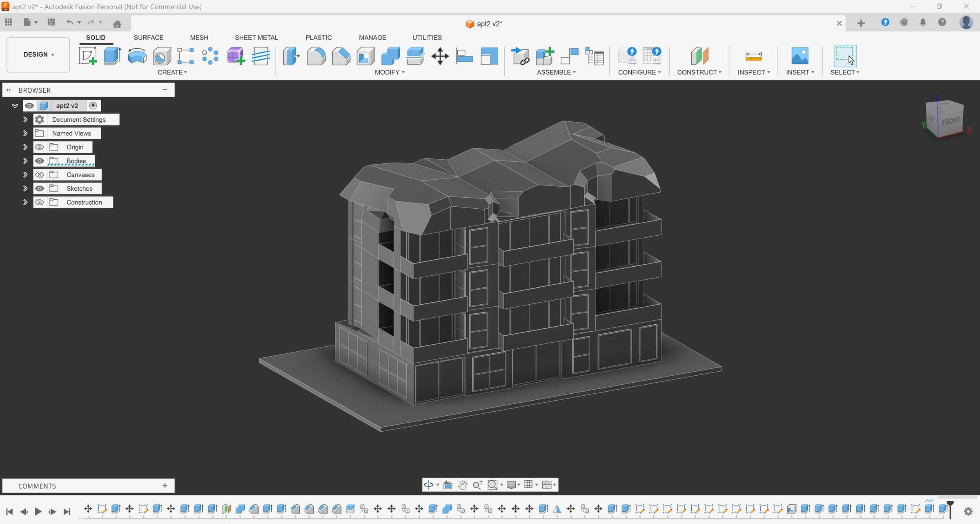Screen dimensions: 980x524
Task: Open the INSPECT dropdown menu
Action: pyautogui.click(x=754, y=72)
